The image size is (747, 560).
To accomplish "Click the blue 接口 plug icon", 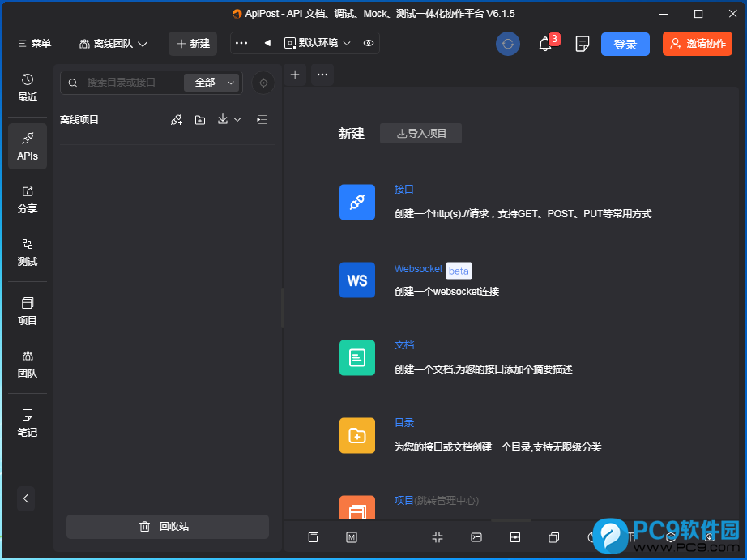I will pos(357,202).
